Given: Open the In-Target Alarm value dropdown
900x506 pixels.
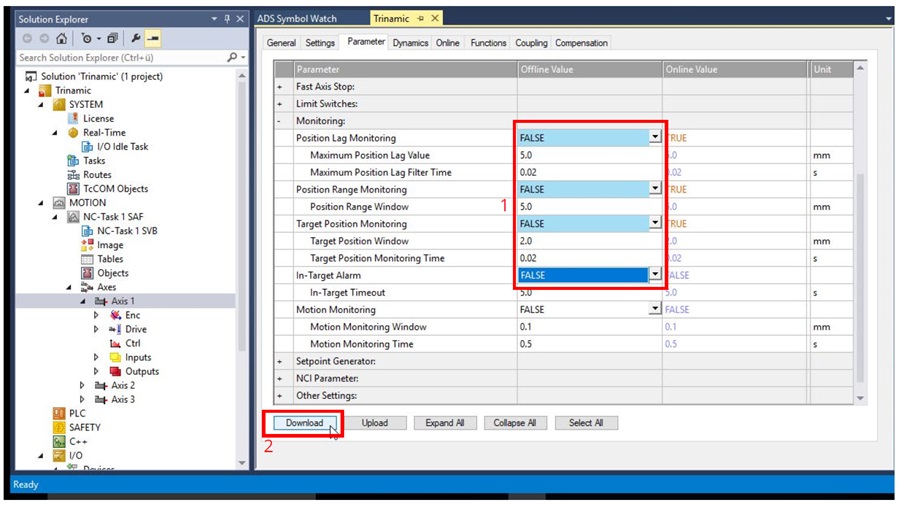Looking at the screenshot, I should pyautogui.click(x=655, y=275).
